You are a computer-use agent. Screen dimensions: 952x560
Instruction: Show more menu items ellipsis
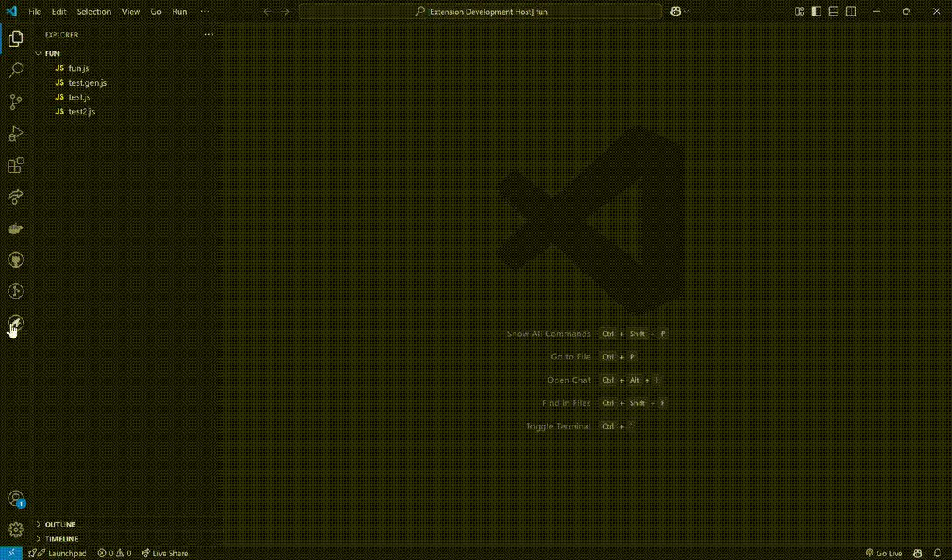coord(205,12)
